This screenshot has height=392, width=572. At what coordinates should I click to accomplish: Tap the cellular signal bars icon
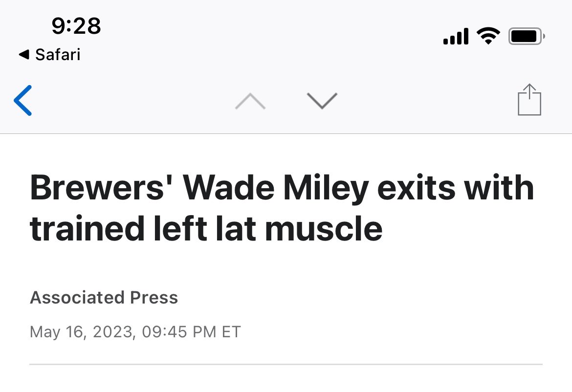coord(456,37)
